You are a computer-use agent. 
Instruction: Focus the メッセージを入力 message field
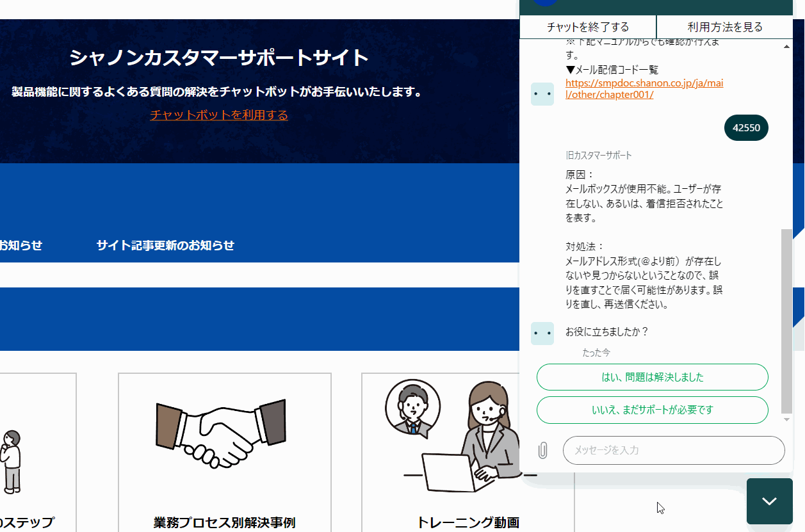pyautogui.click(x=674, y=450)
